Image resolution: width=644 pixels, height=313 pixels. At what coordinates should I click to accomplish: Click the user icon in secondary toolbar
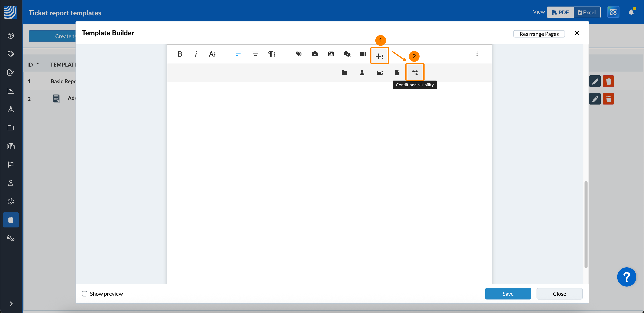pos(362,72)
